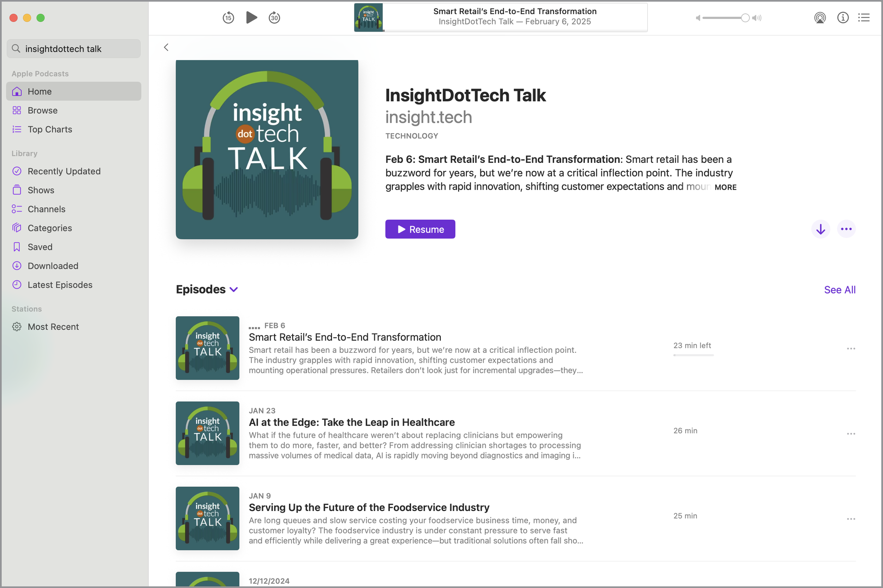Mute volume using the speaker icon
883x588 pixels.
698,18
